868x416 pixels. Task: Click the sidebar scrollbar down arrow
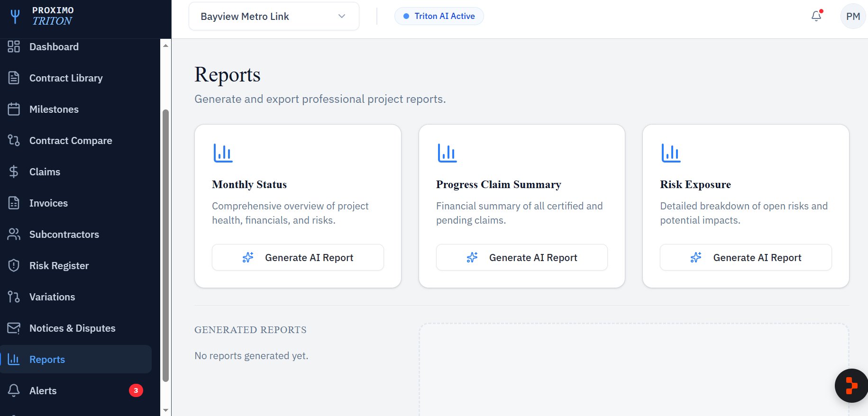click(165, 410)
